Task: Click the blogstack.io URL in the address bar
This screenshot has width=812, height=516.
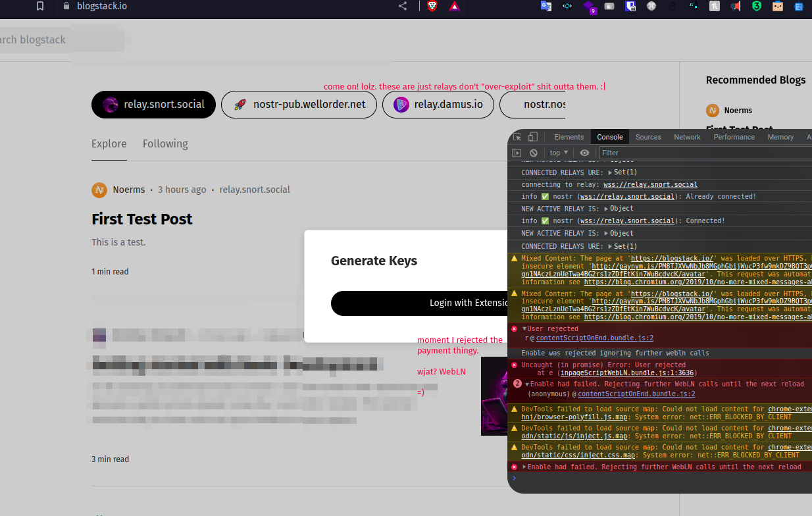Action: coord(102,6)
